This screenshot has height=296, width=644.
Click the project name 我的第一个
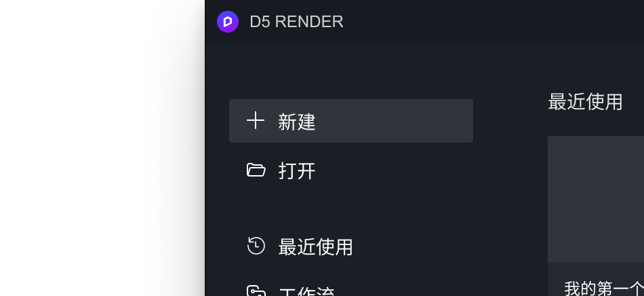(604, 288)
